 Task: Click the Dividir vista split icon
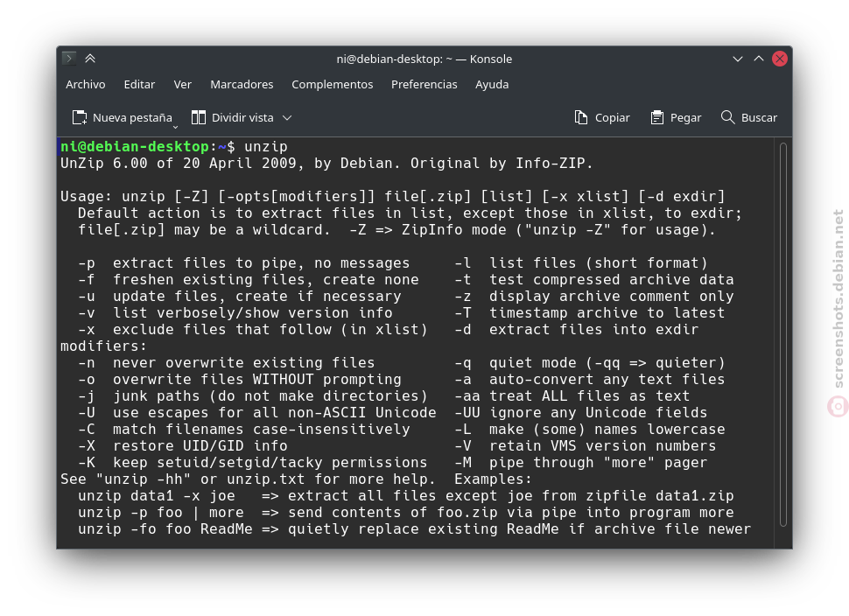coord(199,117)
